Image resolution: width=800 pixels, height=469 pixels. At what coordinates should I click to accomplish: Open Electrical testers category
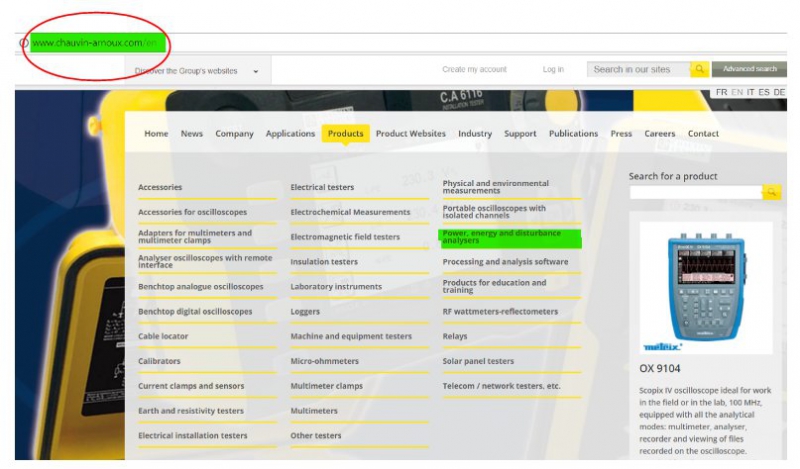tap(322, 187)
